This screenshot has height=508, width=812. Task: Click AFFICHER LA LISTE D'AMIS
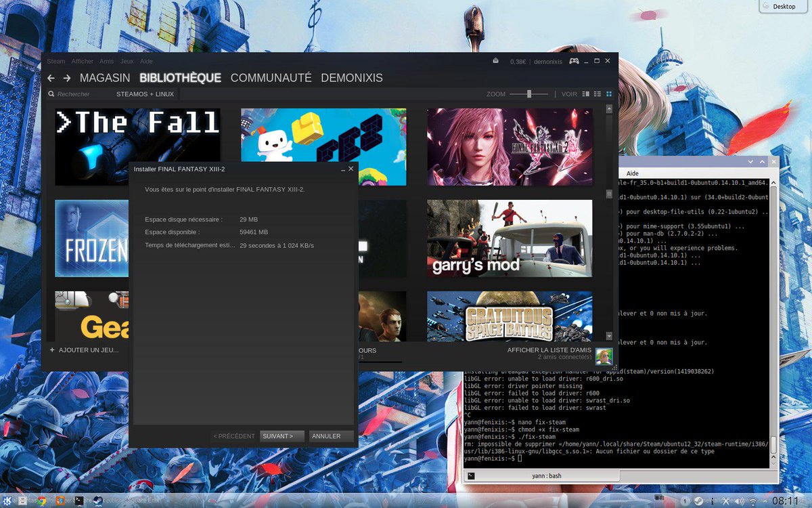tap(549, 350)
